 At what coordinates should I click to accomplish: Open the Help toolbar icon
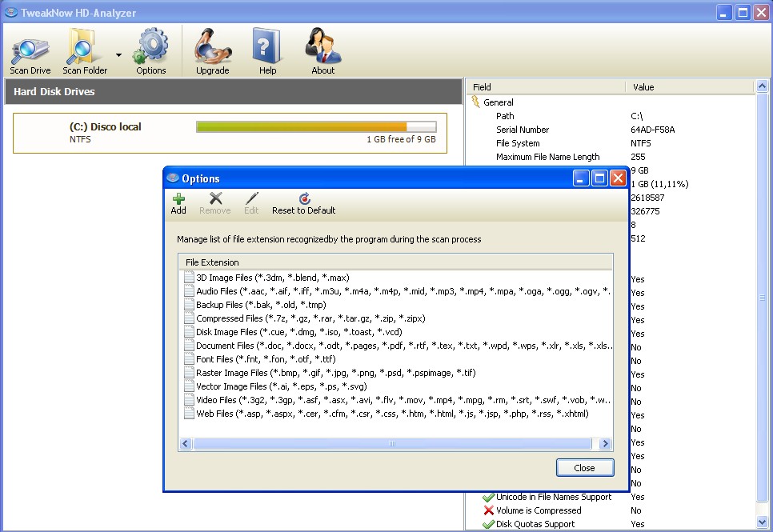(267, 51)
